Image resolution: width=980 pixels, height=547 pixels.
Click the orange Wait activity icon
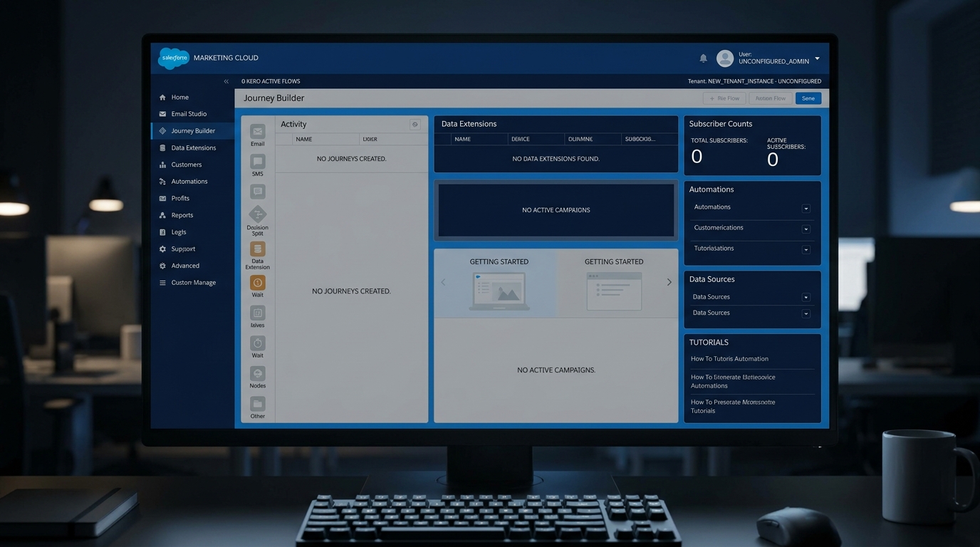click(257, 283)
